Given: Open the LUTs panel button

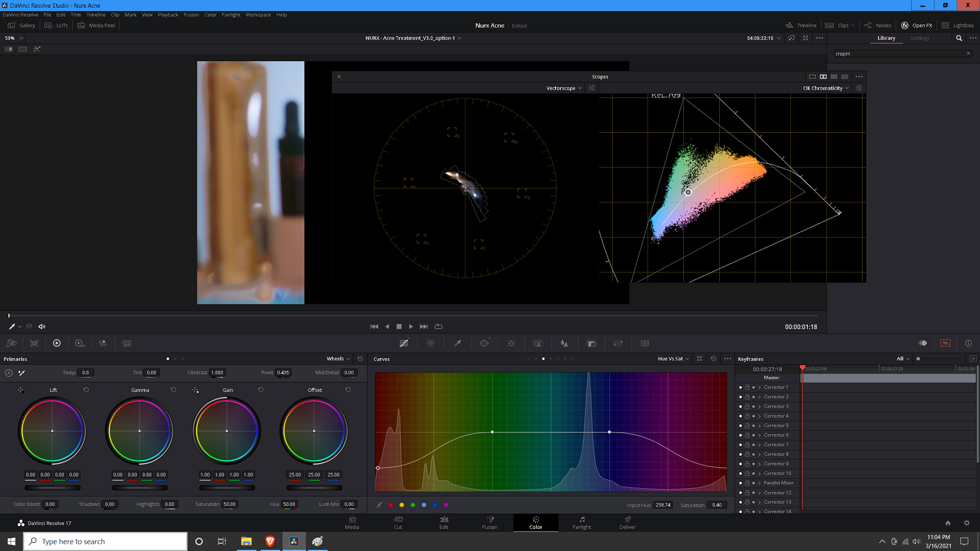Looking at the screenshot, I should tap(56, 25).
